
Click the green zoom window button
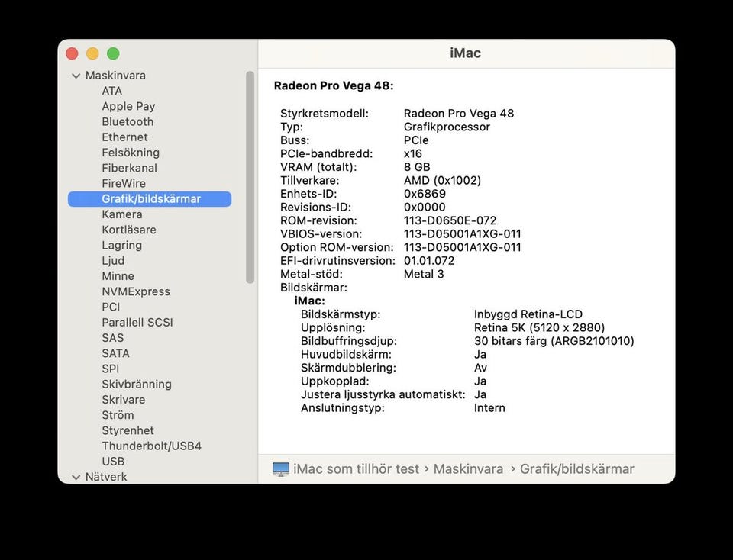click(113, 53)
